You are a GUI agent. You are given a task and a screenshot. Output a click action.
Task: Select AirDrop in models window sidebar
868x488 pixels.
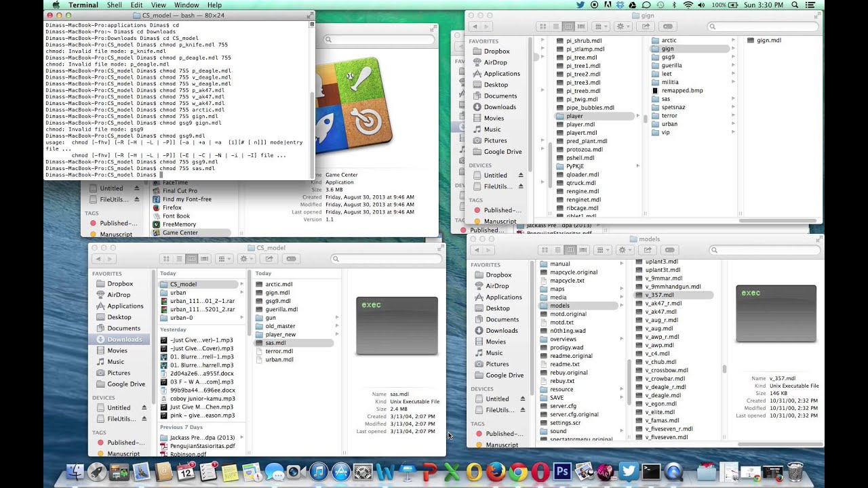[x=497, y=286]
